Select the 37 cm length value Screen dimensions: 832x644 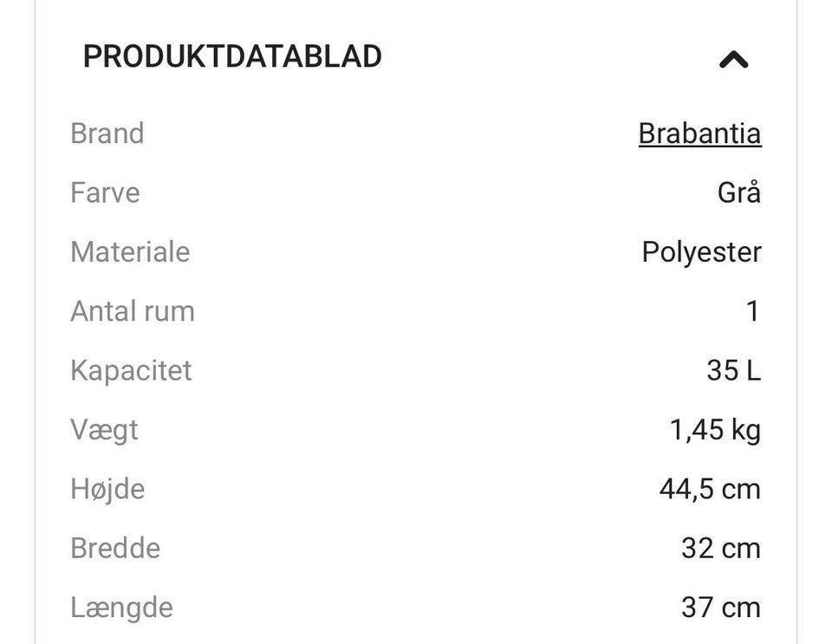(x=720, y=608)
